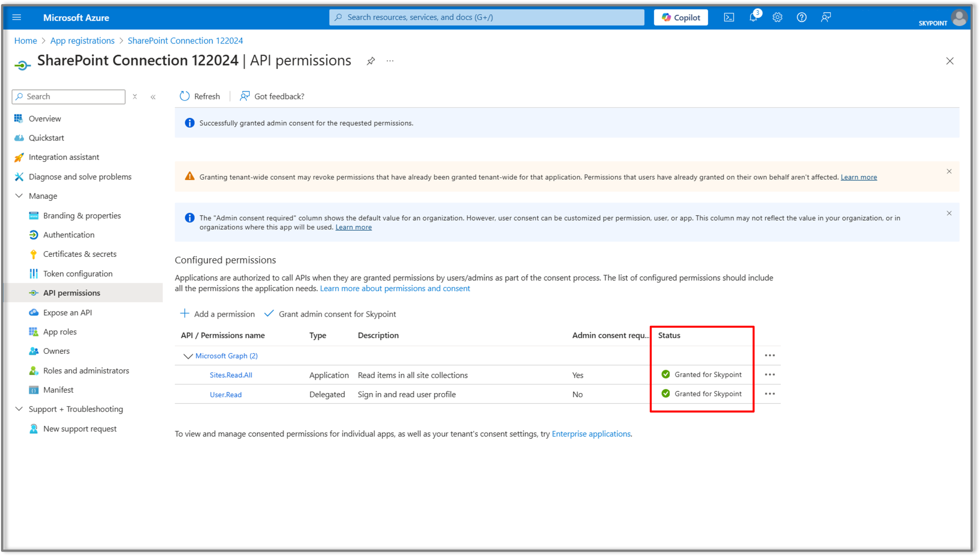This screenshot has height=556, width=980.
Task: Open the help and support pane
Action: [801, 17]
